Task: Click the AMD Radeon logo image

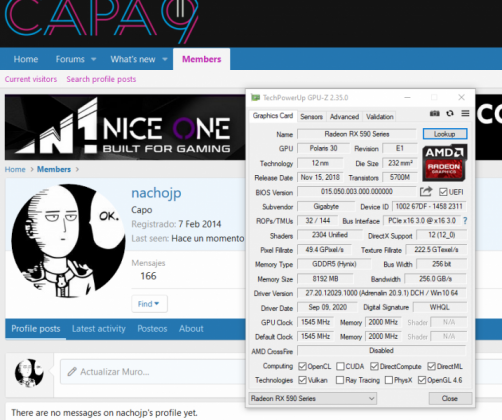Action: 445,163
